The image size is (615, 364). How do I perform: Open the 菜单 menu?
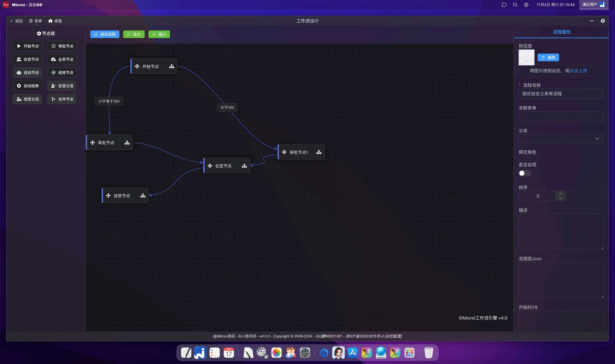click(35, 21)
